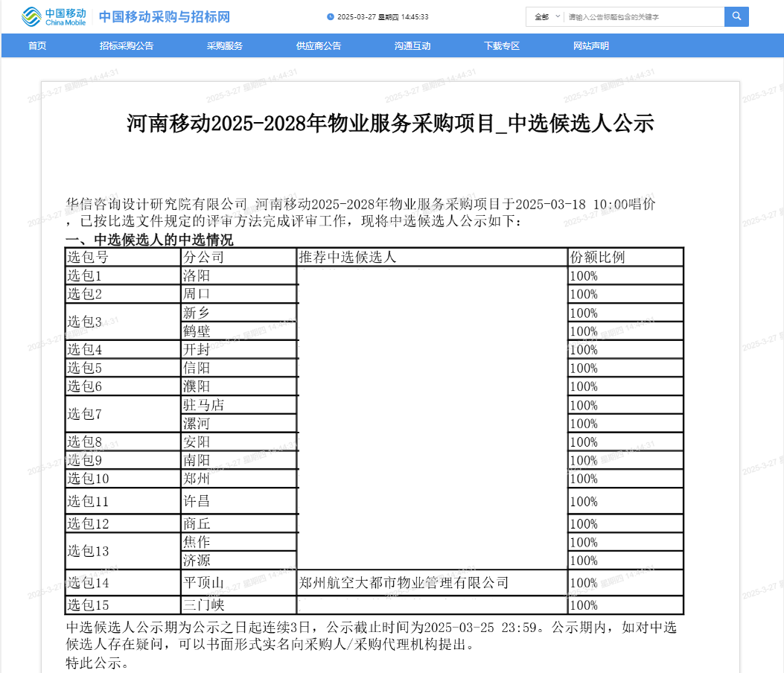Click the announcement title heading
784x673 pixels.
[392, 124]
